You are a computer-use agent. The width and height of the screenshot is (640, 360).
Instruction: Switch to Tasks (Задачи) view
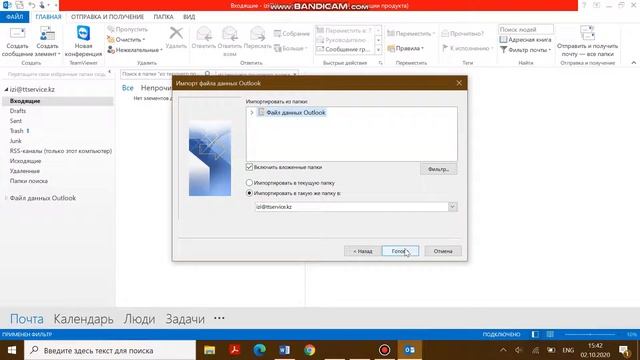click(x=185, y=319)
